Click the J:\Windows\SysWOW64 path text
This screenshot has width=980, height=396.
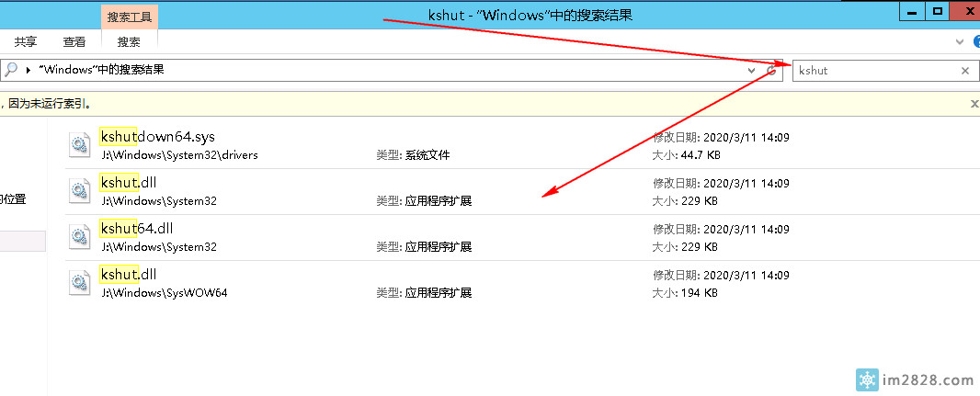tap(165, 292)
